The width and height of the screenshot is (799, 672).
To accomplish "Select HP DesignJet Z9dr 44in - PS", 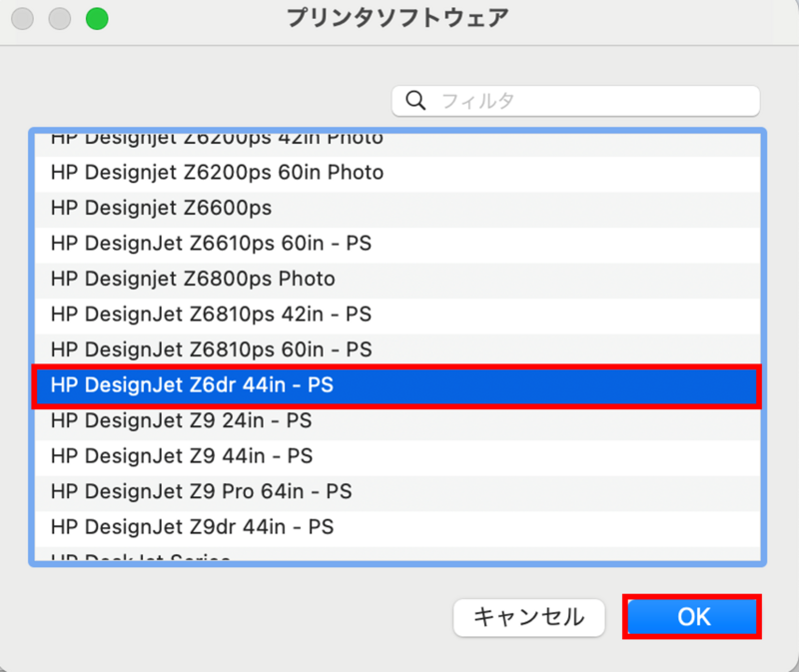I will pos(192,526).
